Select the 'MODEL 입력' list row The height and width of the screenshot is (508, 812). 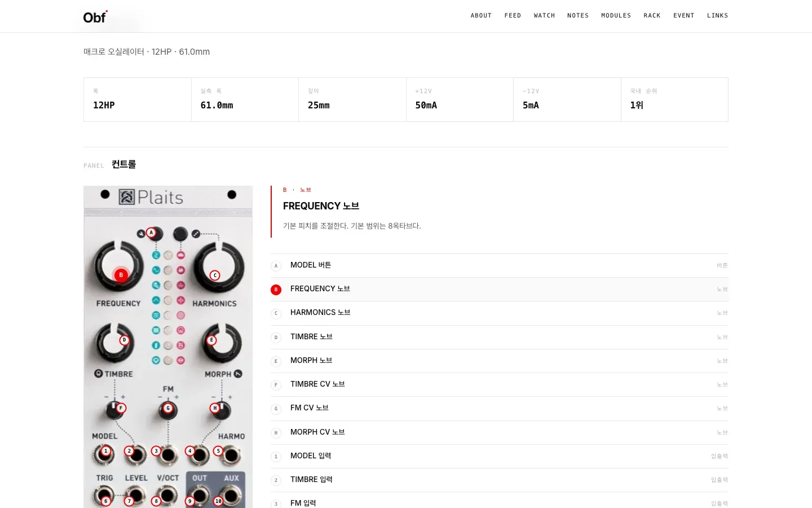pyautogui.click(x=500, y=456)
